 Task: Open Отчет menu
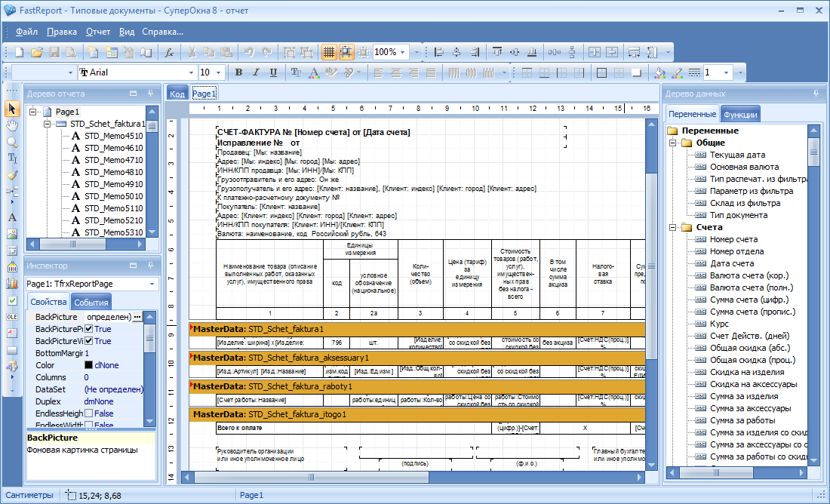coord(98,32)
